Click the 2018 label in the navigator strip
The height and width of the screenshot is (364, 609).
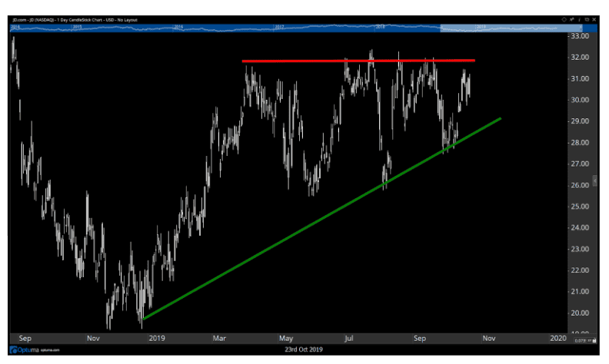pos(380,27)
